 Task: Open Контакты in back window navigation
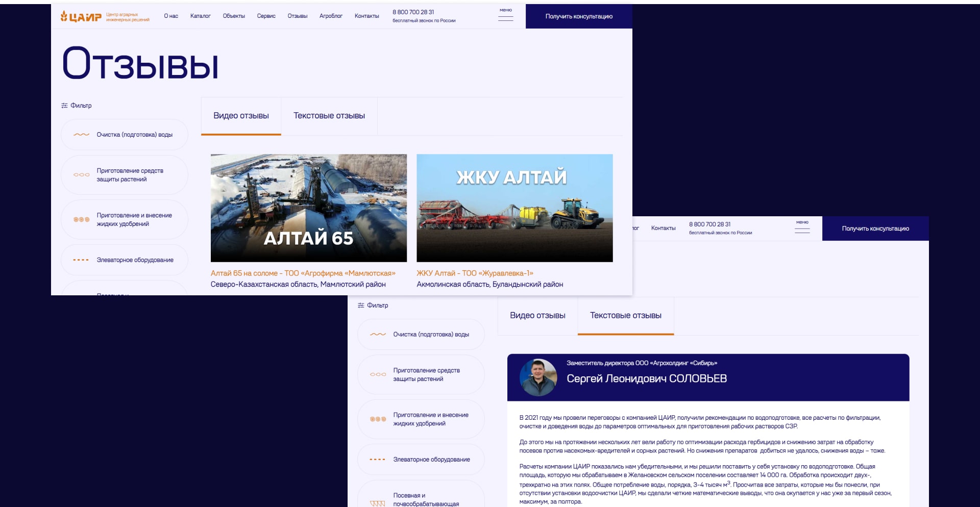[664, 229]
